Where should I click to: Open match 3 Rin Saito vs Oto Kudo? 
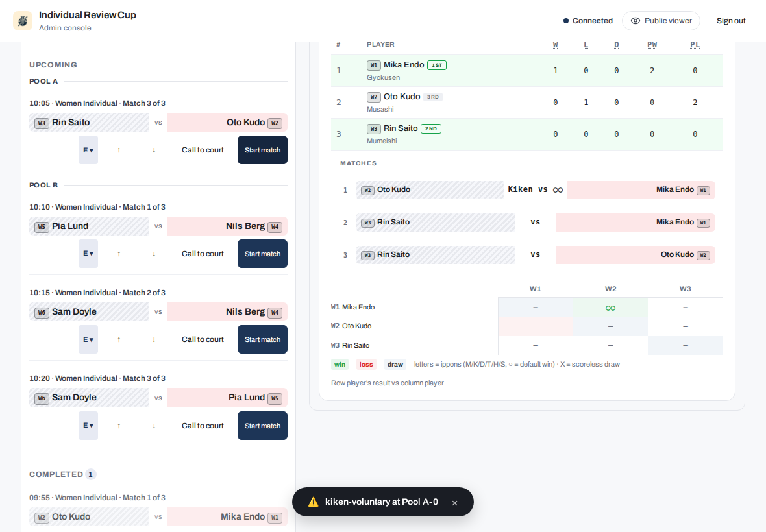(x=528, y=255)
